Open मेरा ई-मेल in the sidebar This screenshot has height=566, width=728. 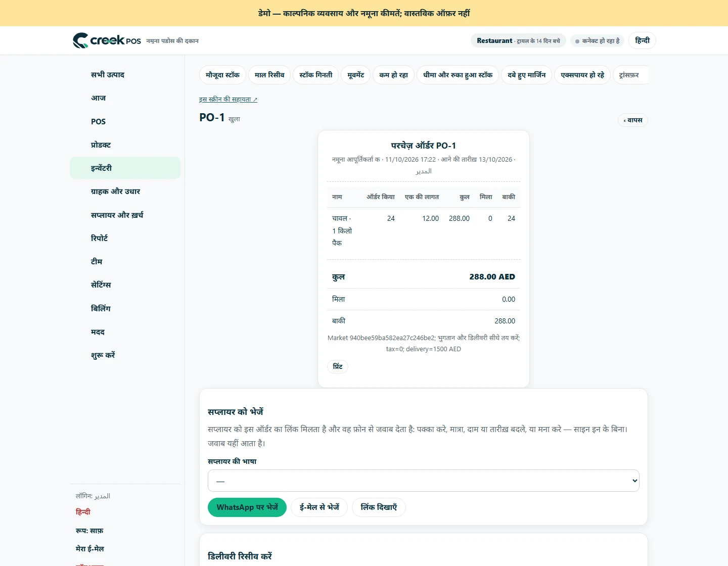tap(90, 549)
